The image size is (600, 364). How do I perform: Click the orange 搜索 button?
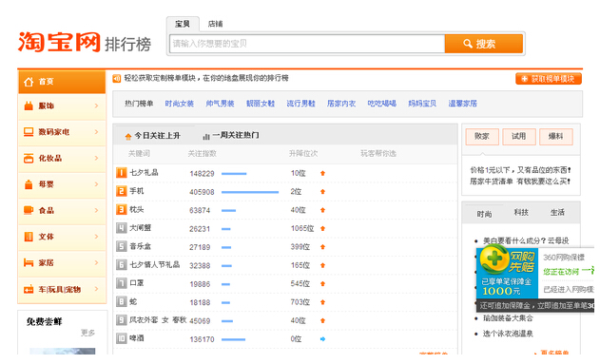[x=484, y=44]
